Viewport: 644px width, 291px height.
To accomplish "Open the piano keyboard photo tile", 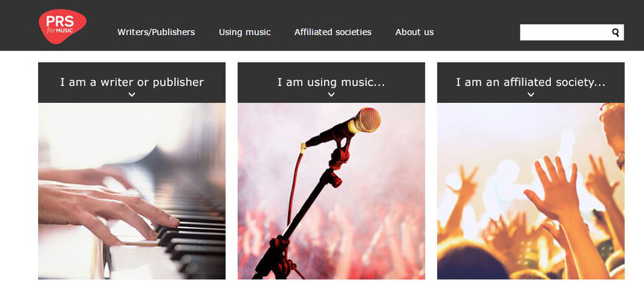I will coord(132,191).
